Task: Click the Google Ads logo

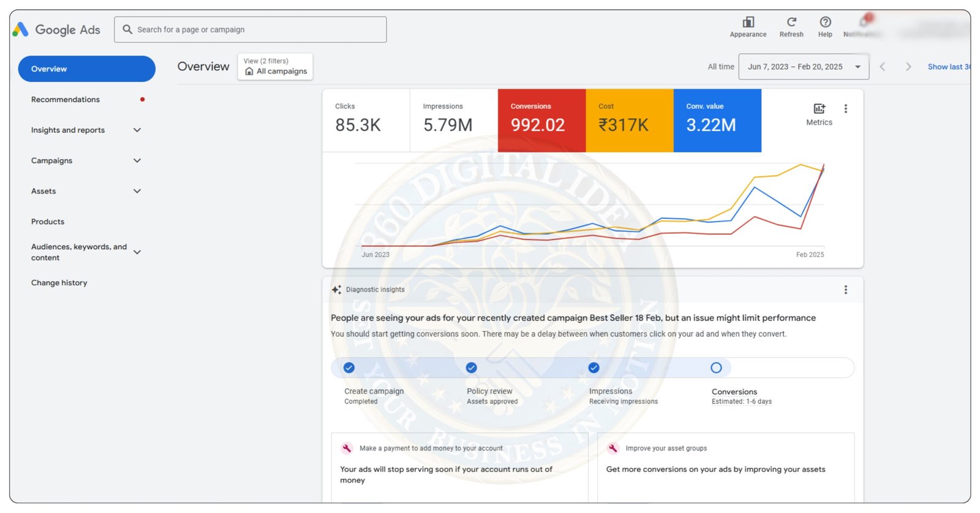Action: (56, 29)
